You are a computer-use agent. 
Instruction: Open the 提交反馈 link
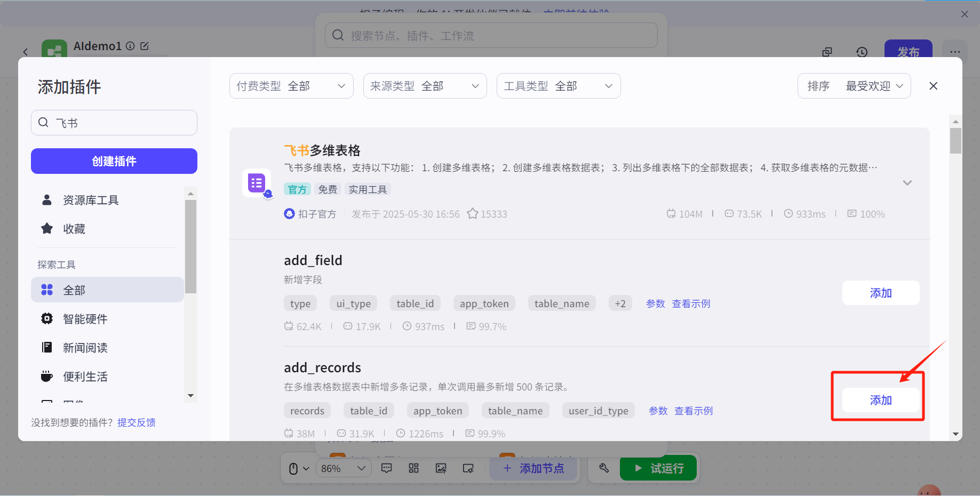pyautogui.click(x=137, y=422)
